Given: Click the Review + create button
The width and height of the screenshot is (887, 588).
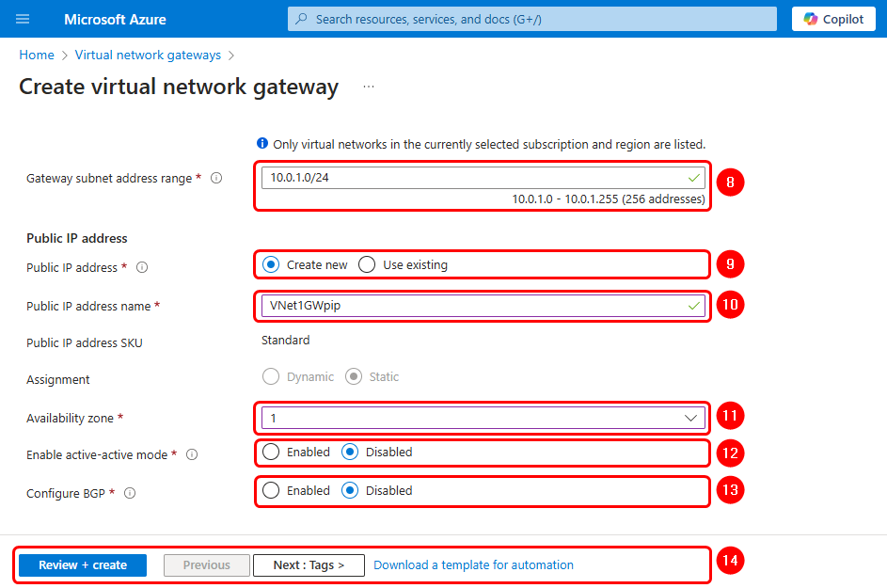Looking at the screenshot, I should [83, 565].
